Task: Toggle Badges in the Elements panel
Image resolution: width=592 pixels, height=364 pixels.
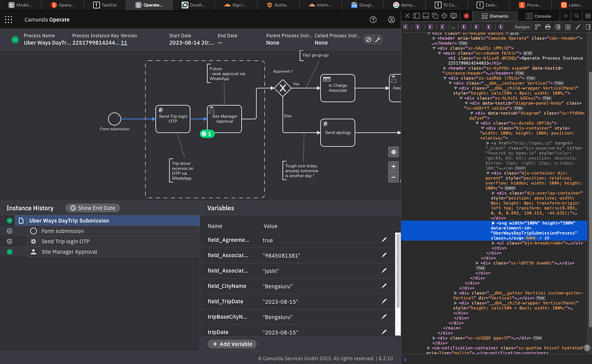Action: click(521, 27)
